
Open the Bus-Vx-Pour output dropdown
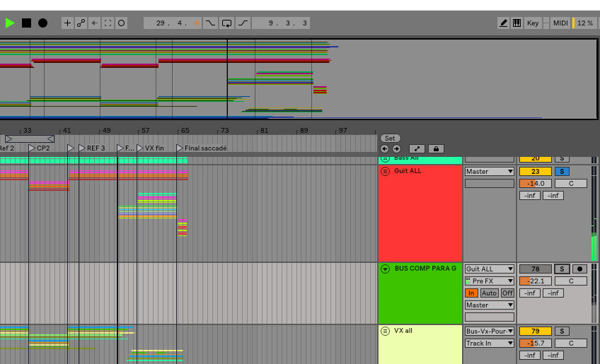[x=490, y=331]
